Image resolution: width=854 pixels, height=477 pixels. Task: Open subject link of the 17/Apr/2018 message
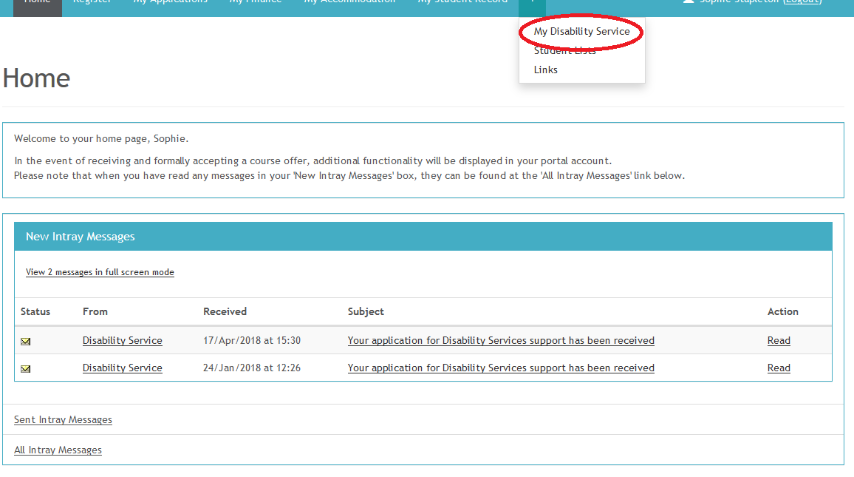pos(501,340)
